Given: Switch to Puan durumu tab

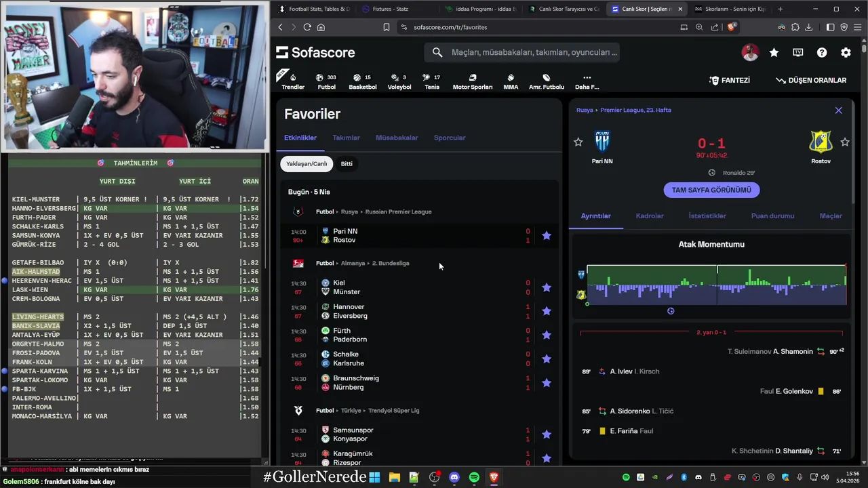Looking at the screenshot, I should [x=772, y=216].
